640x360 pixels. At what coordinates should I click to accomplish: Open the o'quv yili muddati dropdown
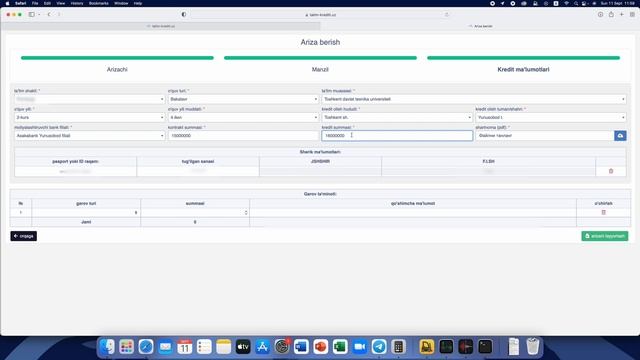tap(243, 118)
